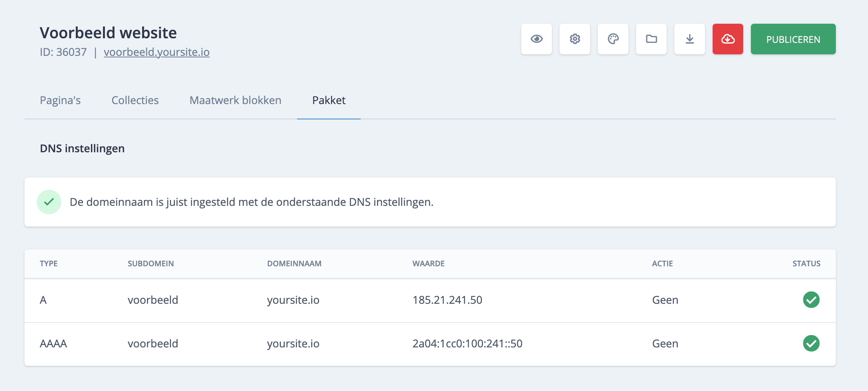The height and width of the screenshot is (391, 868).
Task: Switch to the Collecties tab
Action: tap(135, 100)
